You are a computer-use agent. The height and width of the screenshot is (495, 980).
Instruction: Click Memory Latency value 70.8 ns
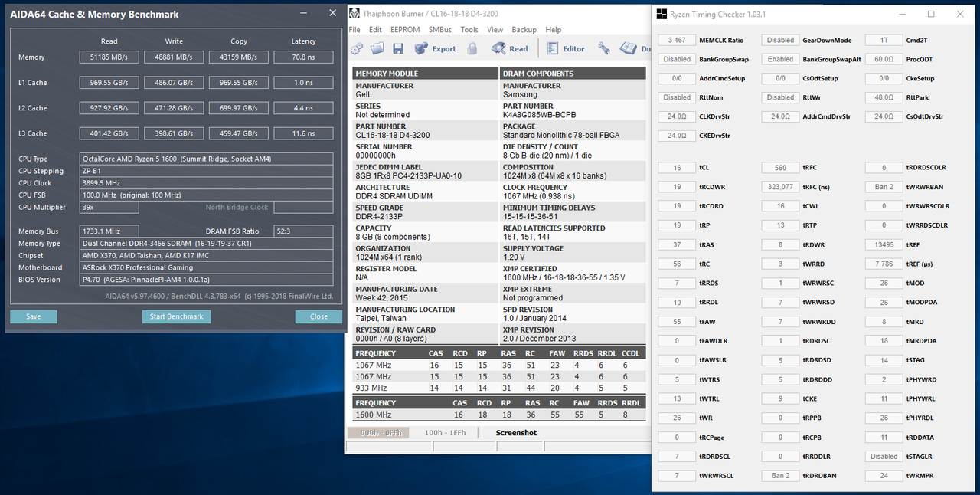(303, 57)
